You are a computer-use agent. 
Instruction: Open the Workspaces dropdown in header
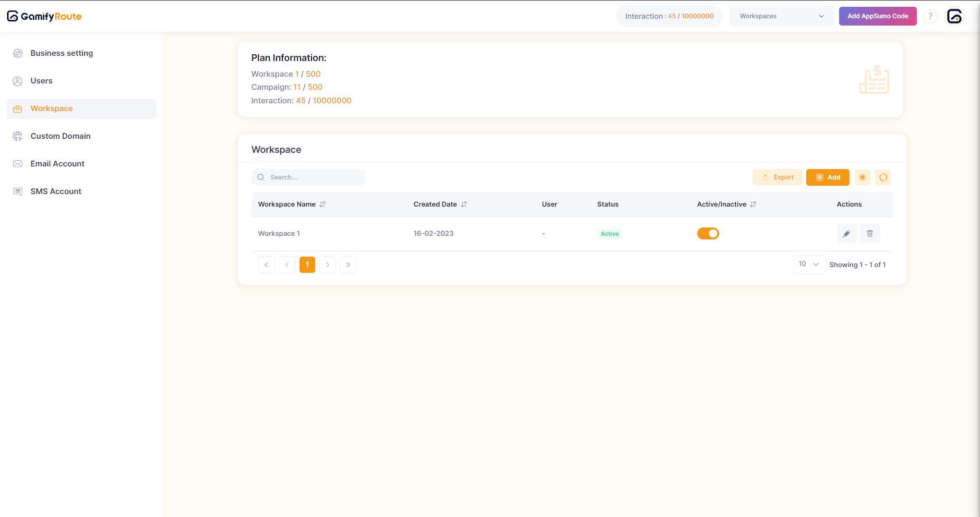[x=781, y=16]
